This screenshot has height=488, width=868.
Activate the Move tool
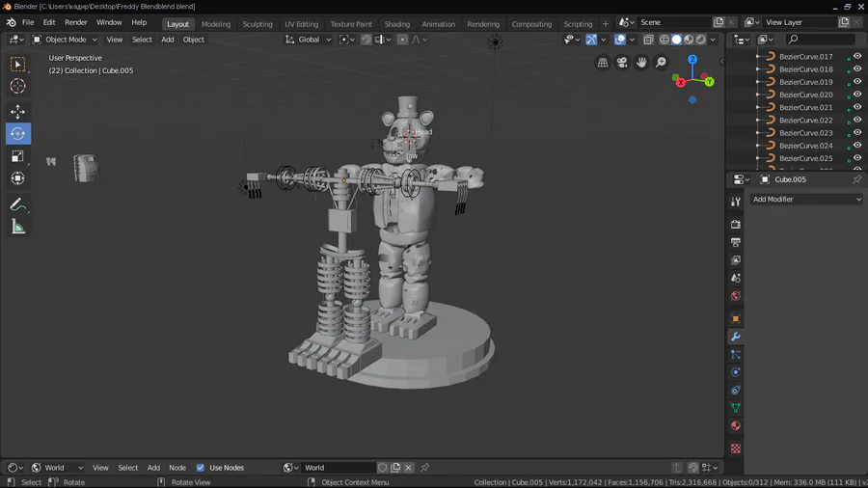pos(17,112)
